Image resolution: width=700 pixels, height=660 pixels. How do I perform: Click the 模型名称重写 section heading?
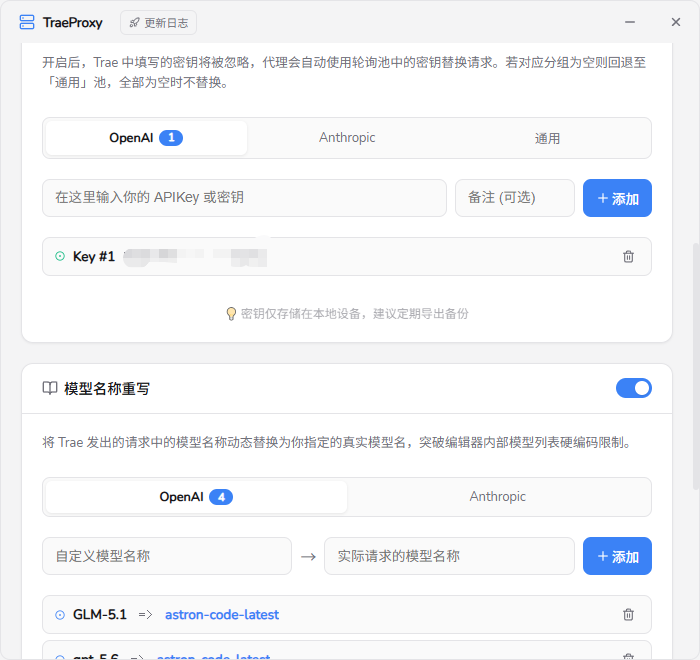pos(107,388)
